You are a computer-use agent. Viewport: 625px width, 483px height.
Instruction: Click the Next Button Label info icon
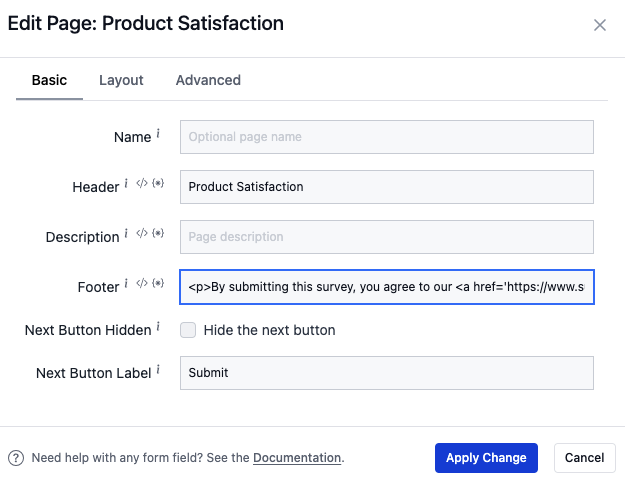point(158,370)
